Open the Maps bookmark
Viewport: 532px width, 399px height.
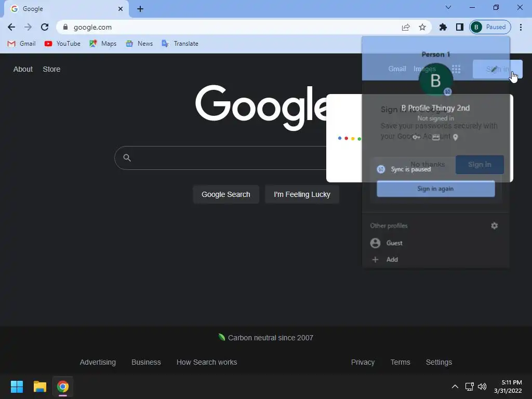coord(103,44)
